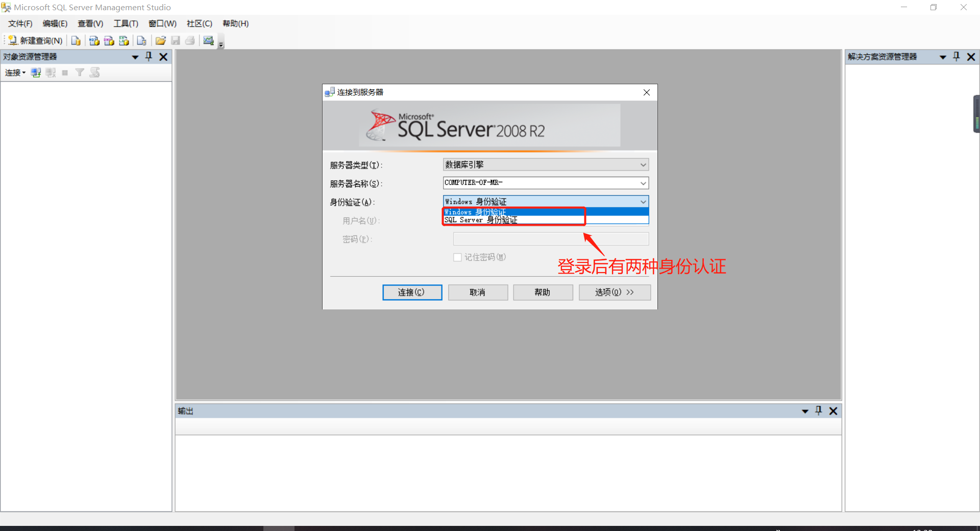The image size is (980, 531).
Task: Select the database engine query icon
Action: [x=76, y=40]
